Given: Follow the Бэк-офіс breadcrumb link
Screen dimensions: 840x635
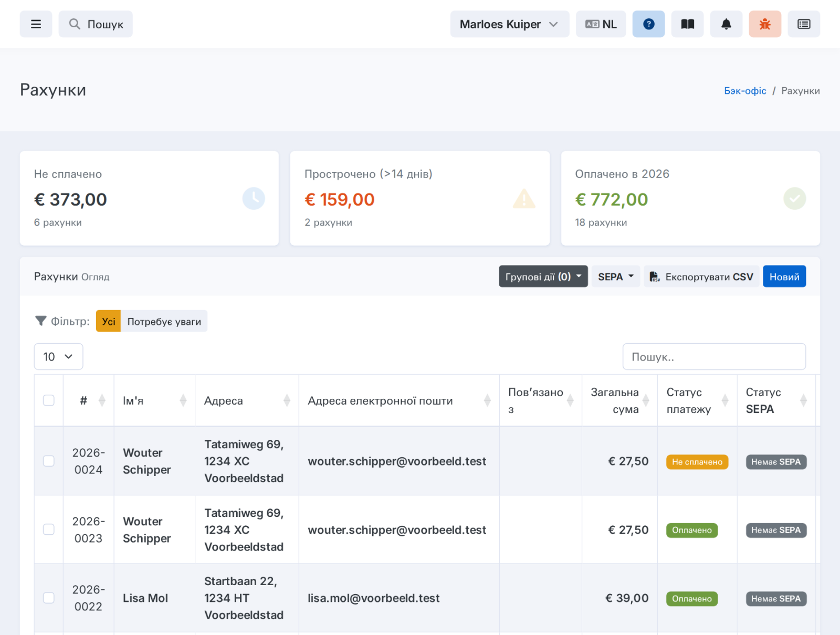Looking at the screenshot, I should [745, 91].
